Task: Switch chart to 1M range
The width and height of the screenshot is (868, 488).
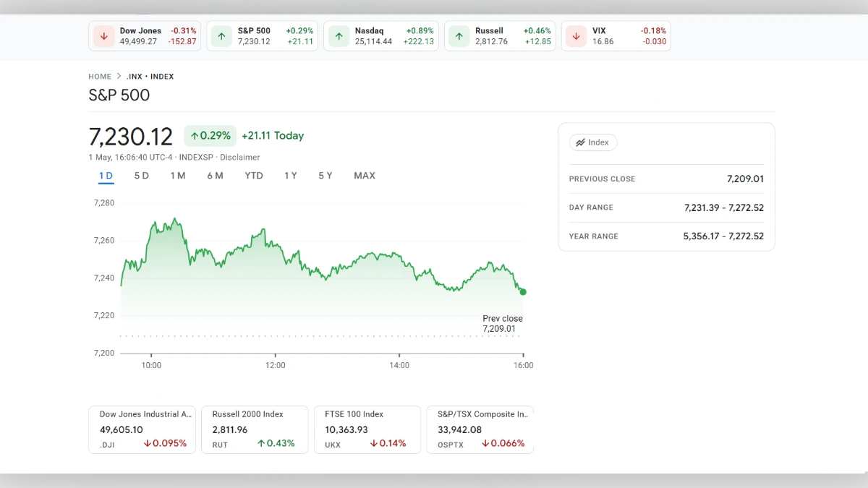Action: coord(178,176)
